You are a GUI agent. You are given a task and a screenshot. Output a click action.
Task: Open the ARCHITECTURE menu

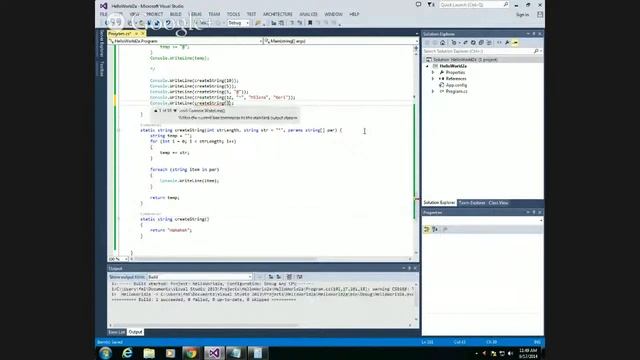278,14
